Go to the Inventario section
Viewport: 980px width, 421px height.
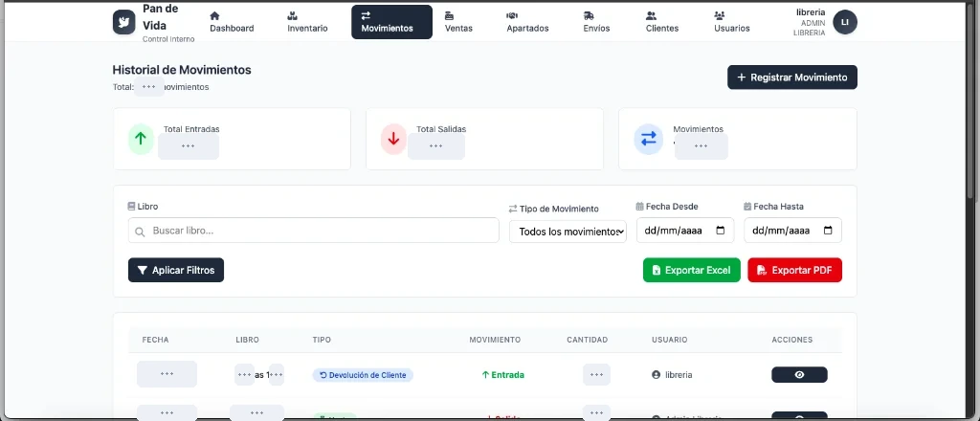[307, 22]
